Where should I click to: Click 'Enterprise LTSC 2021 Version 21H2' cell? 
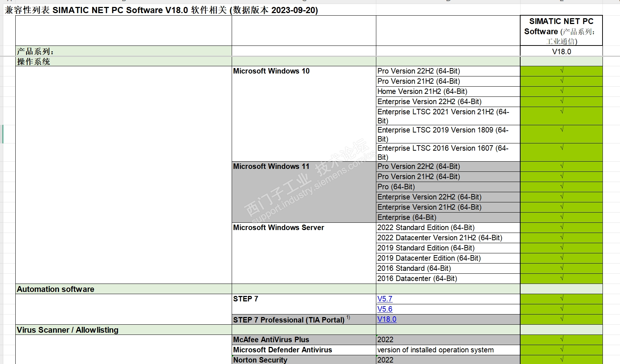pyautogui.click(x=448, y=116)
